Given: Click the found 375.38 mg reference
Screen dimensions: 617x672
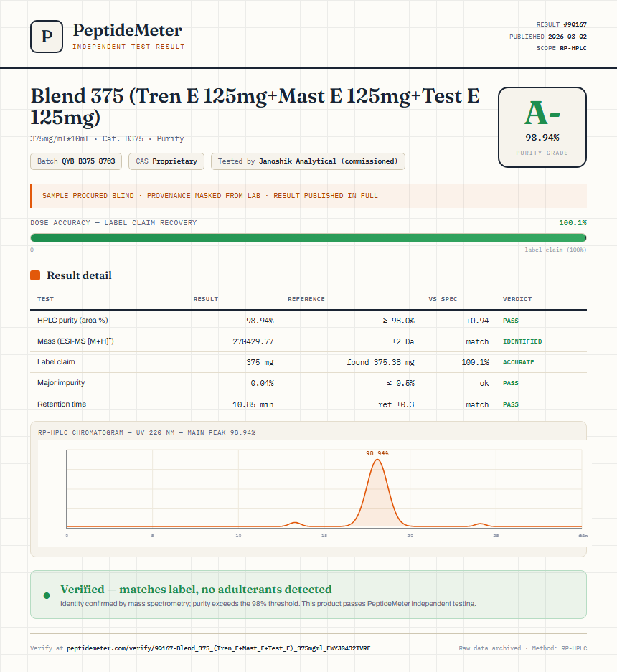Looking at the screenshot, I should (380, 362).
